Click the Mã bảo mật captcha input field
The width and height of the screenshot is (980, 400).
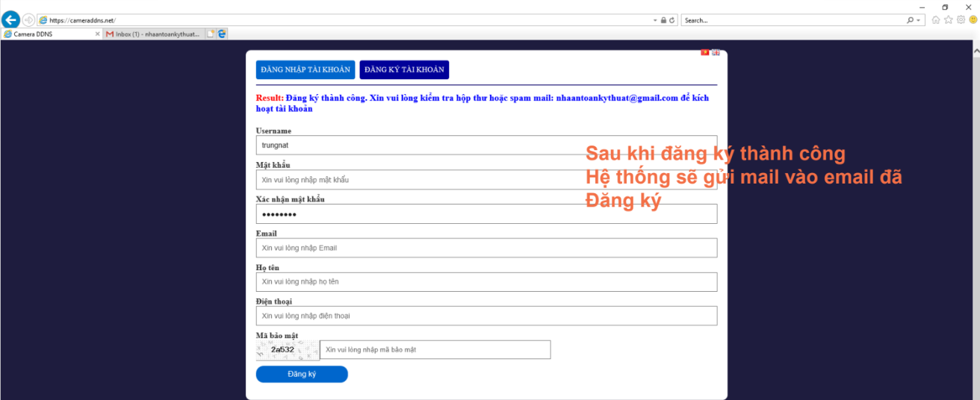[435, 350]
